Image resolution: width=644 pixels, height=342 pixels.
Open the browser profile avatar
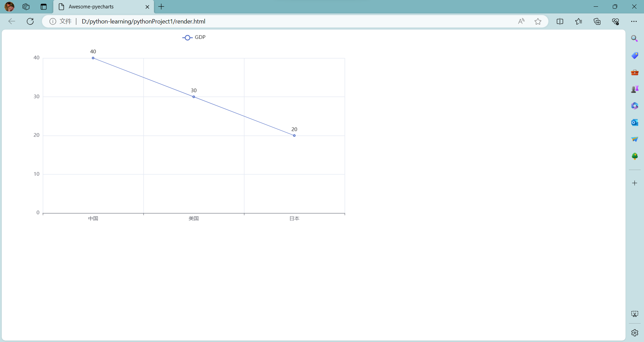(x=9, y=7)
